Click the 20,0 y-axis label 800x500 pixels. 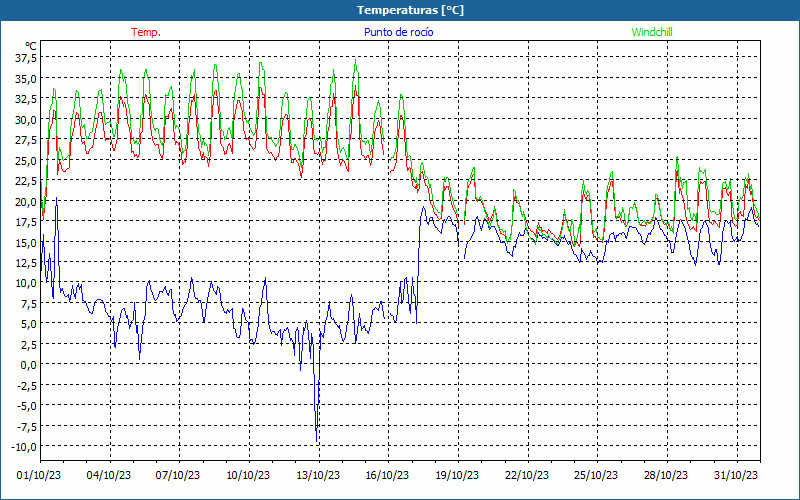[x=25, y=201]
